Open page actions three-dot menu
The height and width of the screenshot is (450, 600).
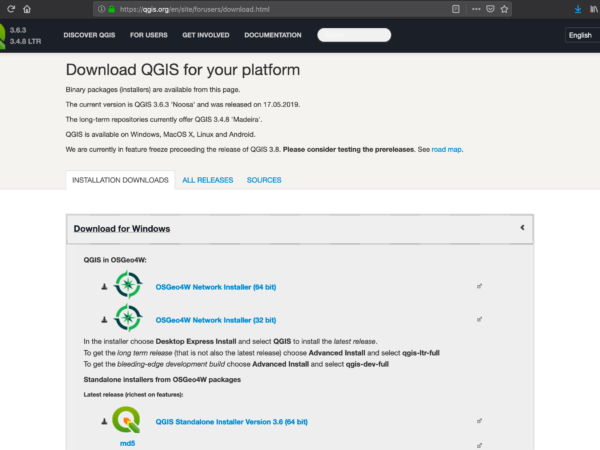[476, 9]
